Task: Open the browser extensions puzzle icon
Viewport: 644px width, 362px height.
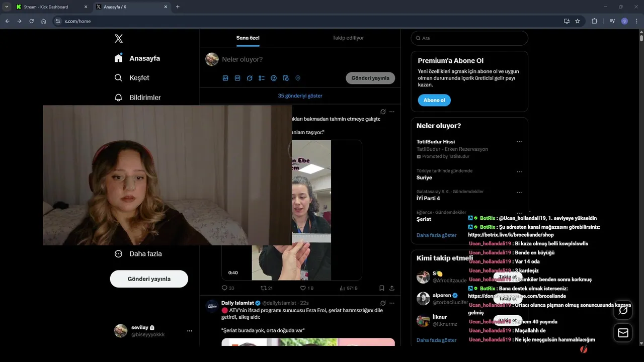Action: (595, 21)
